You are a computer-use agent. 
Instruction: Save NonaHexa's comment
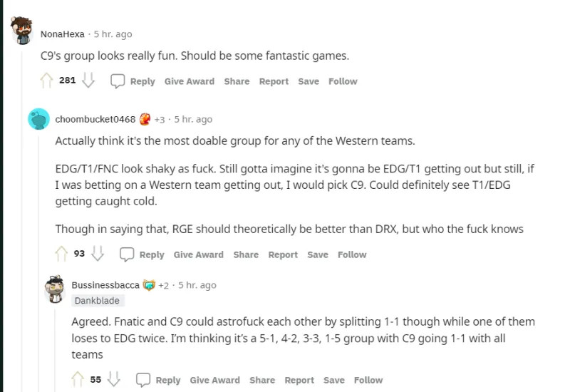(x=309, y=81)
